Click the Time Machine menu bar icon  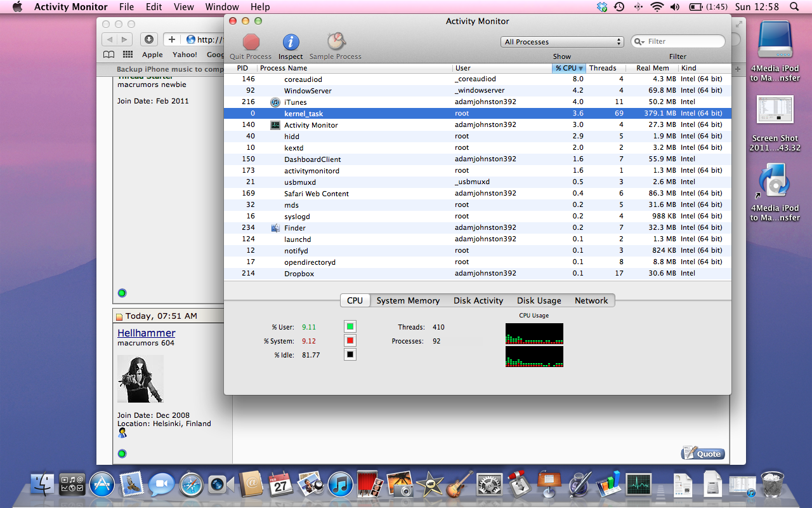tap(619, 7)
